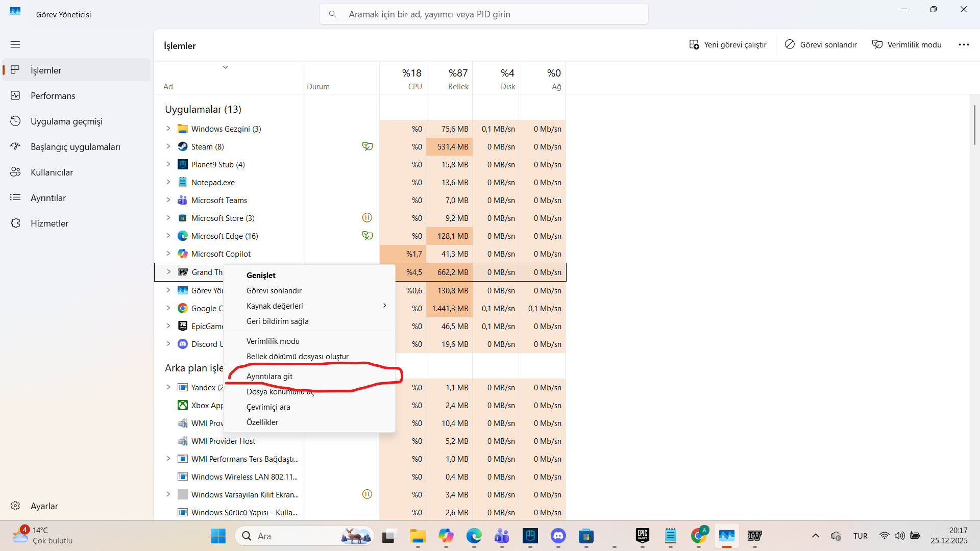Open Discord from the taskbar

coord(558,536)
